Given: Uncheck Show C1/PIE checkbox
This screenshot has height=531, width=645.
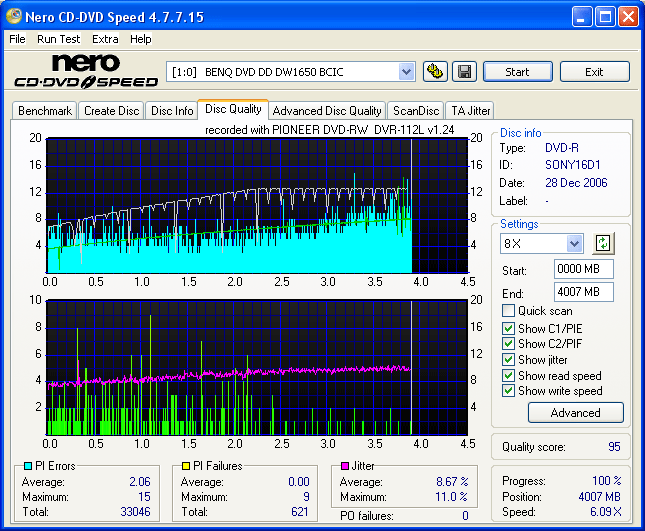Looking at the screenshot, I should [x=508, y=328].
